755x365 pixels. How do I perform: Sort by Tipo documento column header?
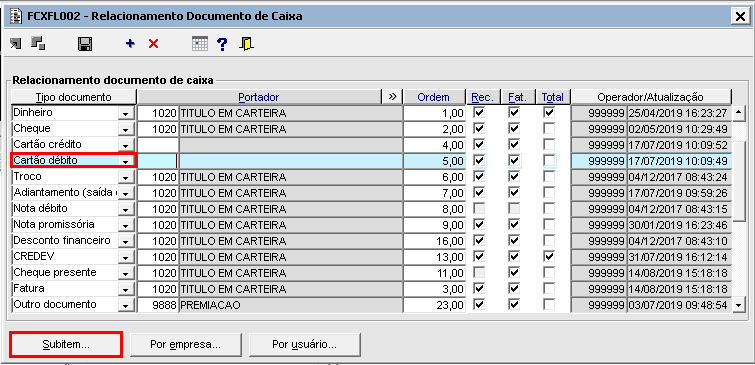74,97
